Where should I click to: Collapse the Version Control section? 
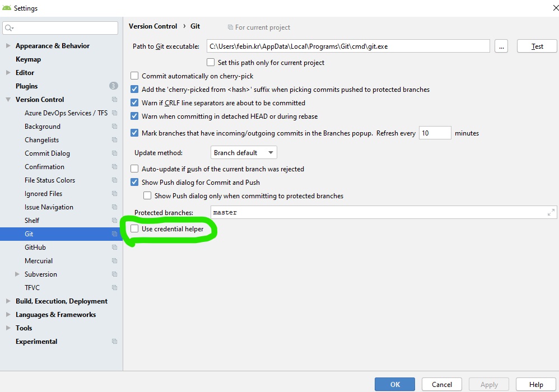[x=8, y=100]
